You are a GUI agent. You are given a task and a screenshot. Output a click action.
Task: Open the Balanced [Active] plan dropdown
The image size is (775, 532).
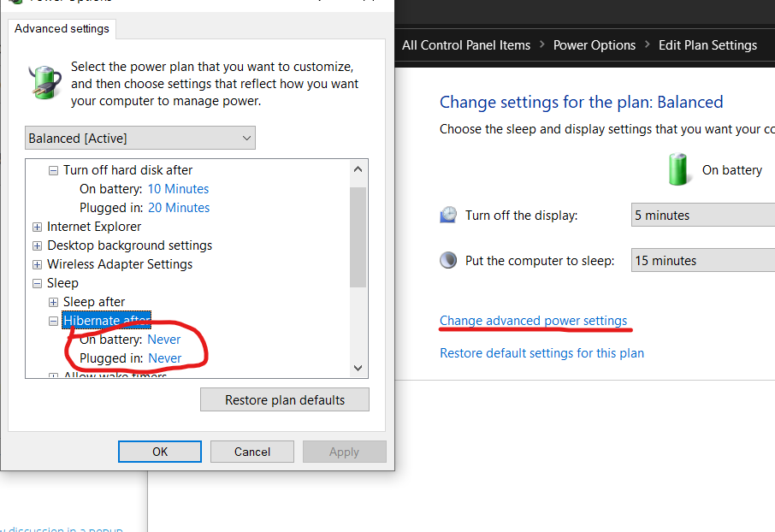point(140,138)
